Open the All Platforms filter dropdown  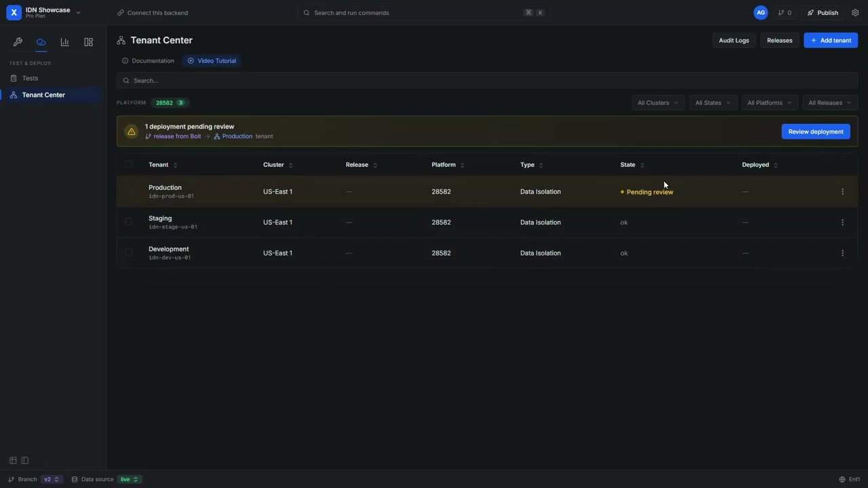(x=769, y=103)
